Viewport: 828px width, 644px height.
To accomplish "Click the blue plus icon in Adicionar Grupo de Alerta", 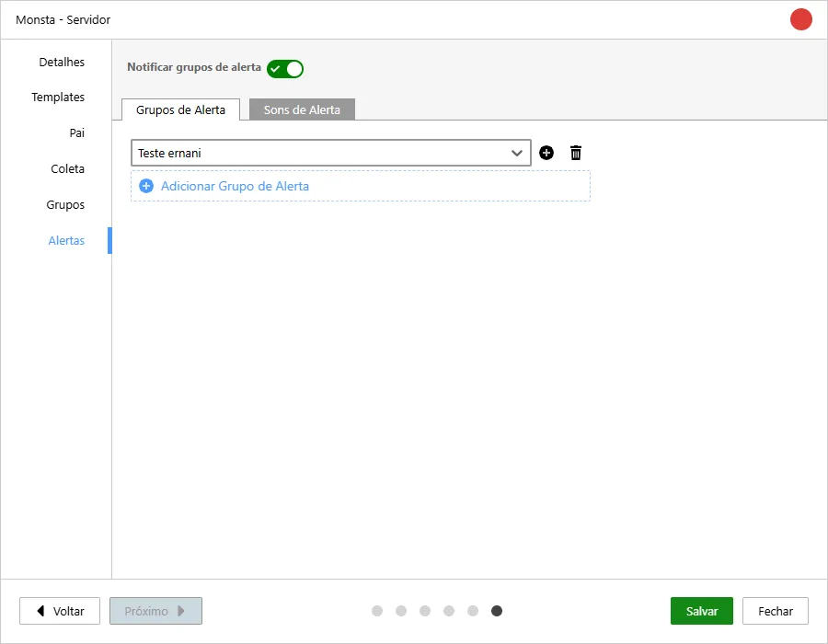I will click(x=145, y=186).
